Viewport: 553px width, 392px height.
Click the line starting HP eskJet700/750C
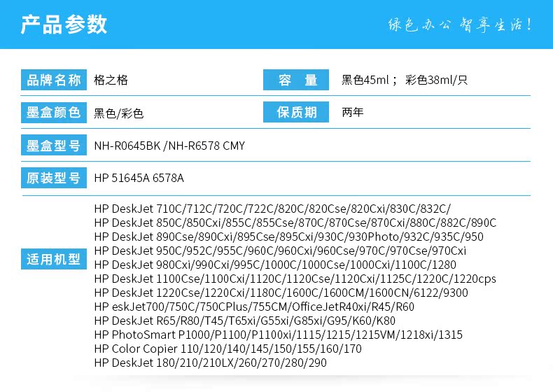click(x=254, y=307)
